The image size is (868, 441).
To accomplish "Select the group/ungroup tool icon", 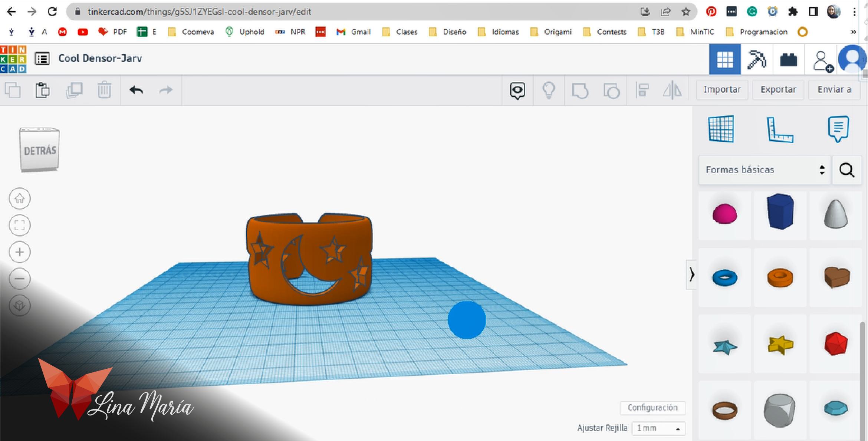I will [x=580, y=89].
